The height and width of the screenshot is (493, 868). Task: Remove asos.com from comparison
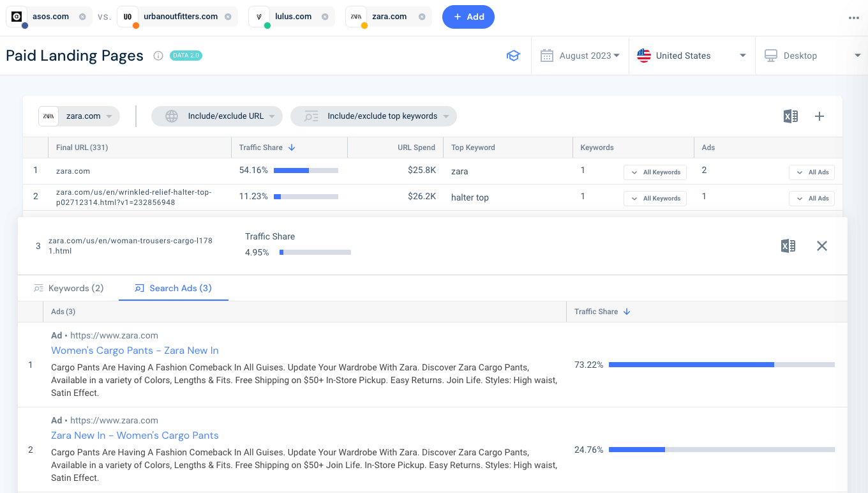[x=82, y=17]
